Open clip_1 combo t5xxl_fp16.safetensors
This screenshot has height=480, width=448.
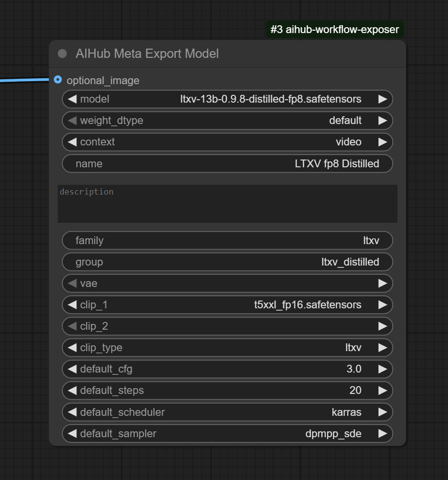[227, 305]
